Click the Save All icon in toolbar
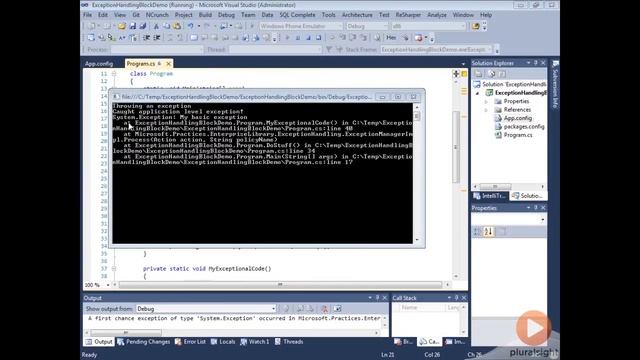 coord(142,26)
